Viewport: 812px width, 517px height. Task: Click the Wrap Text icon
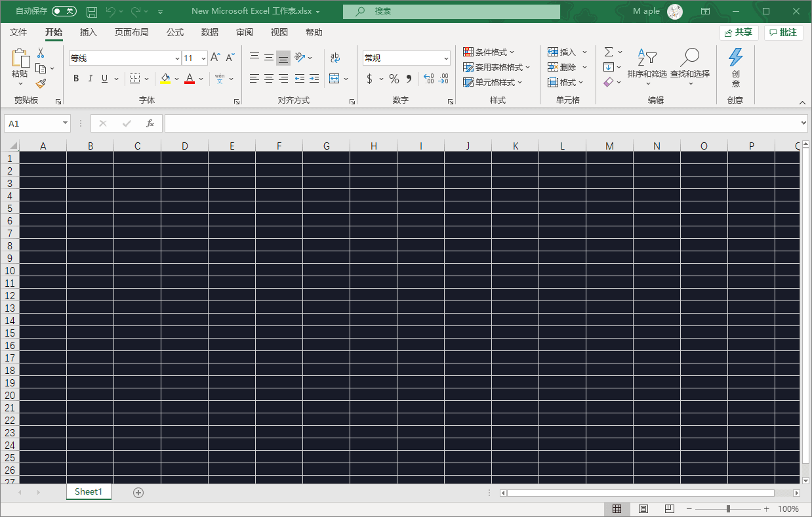click(335, 58)
